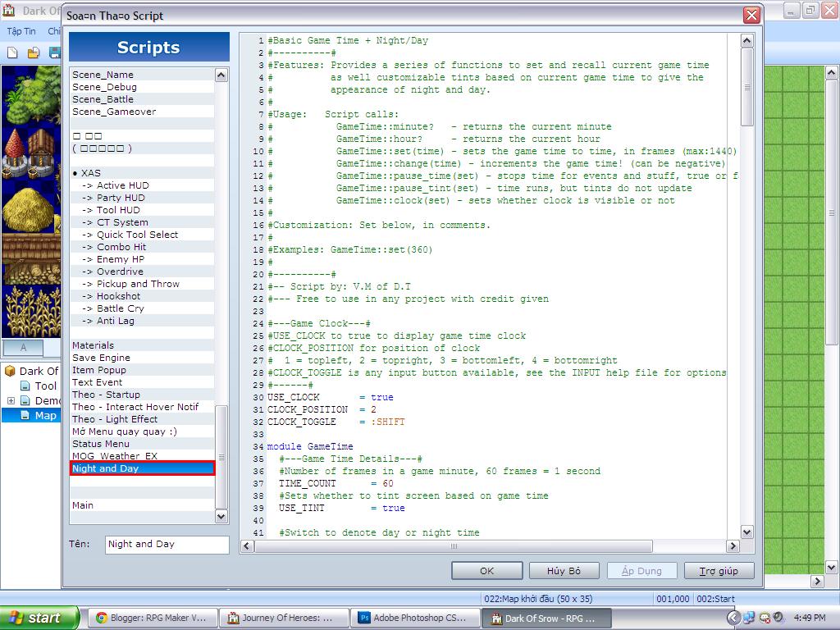
Task: Expand the Dem map tree node
Action: (x=10, y=400)
